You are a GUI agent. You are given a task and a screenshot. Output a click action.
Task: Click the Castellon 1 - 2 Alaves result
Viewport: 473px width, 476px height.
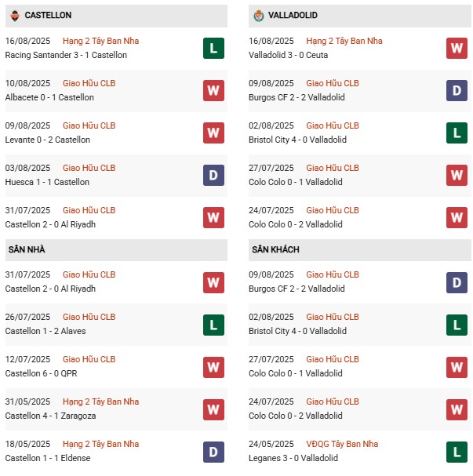(45, 331)
